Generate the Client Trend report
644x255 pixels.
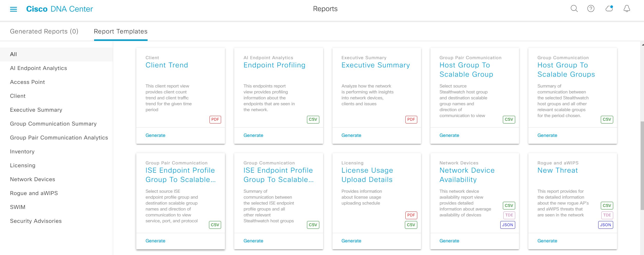[x=155, y=135]
